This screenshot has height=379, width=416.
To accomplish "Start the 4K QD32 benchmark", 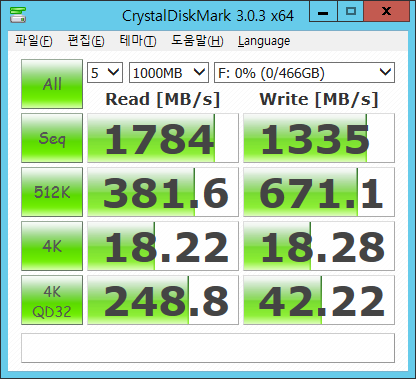I will (52, 300).
